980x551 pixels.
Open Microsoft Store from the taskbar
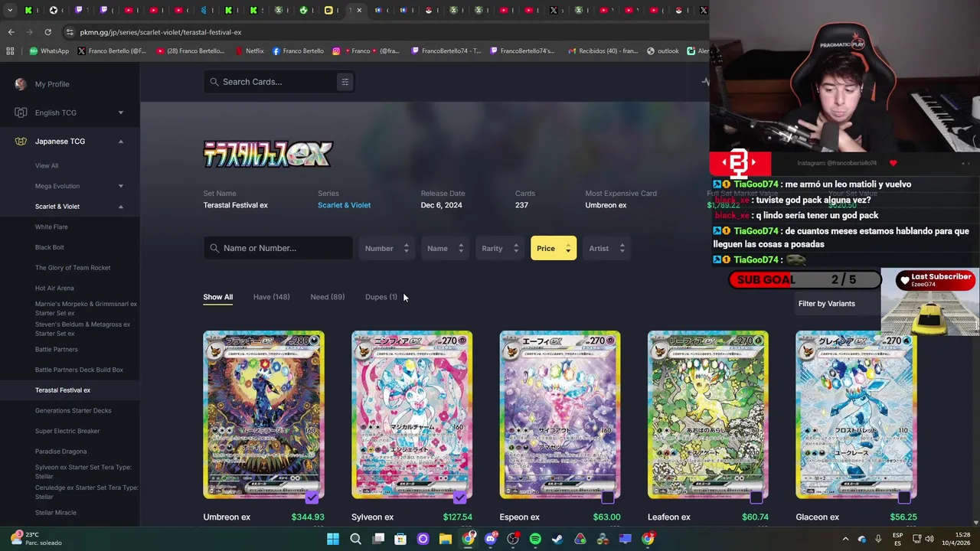(400, 540)
